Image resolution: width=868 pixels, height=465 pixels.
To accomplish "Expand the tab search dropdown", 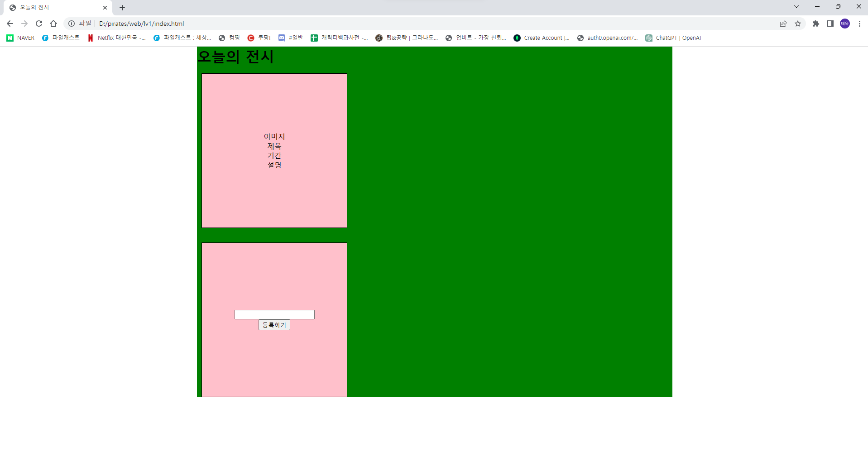I will coord(796,6).
